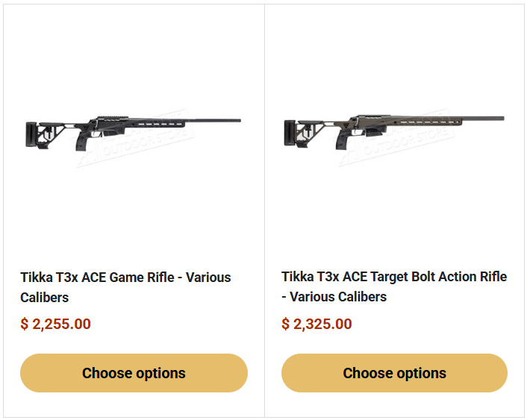Click the $ 2,325.00 price
Screen dimensions: 527x420
click(316, 325)
